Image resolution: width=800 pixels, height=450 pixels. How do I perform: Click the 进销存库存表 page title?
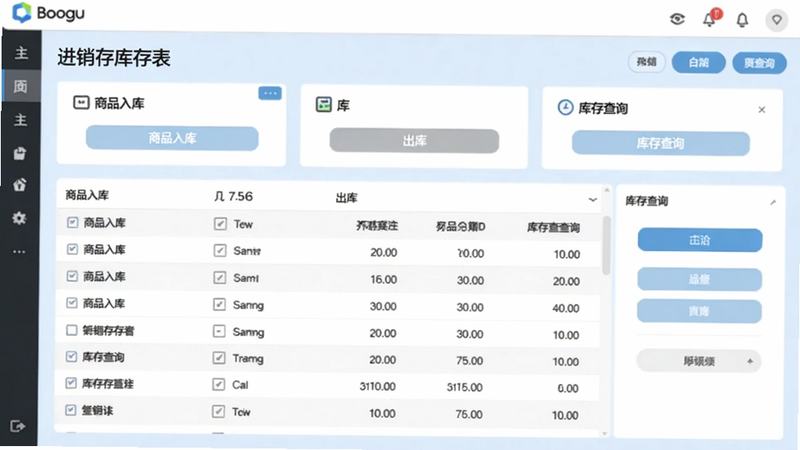(x=113, y=58)
